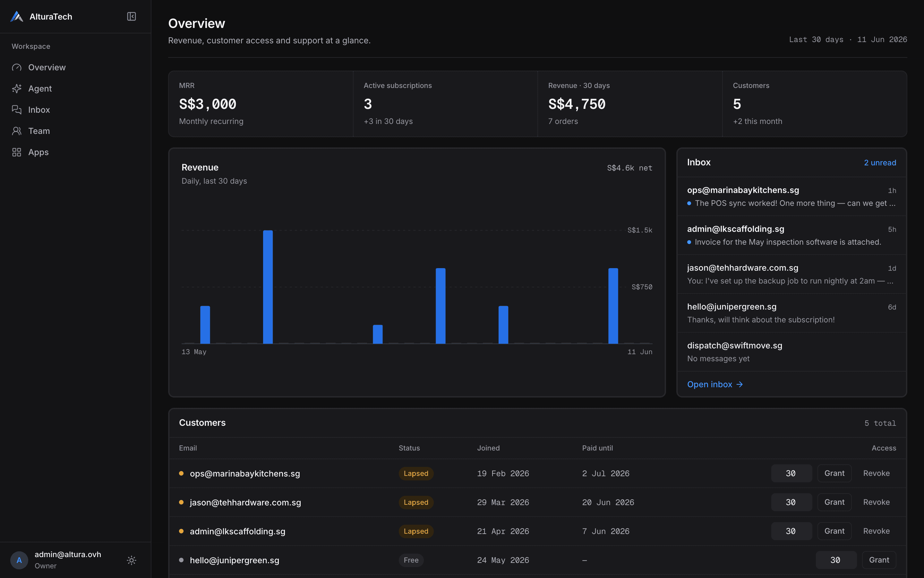
Task: Open the jason@tehhardware.com.sg inbox conversation
Action: point(791,274)
